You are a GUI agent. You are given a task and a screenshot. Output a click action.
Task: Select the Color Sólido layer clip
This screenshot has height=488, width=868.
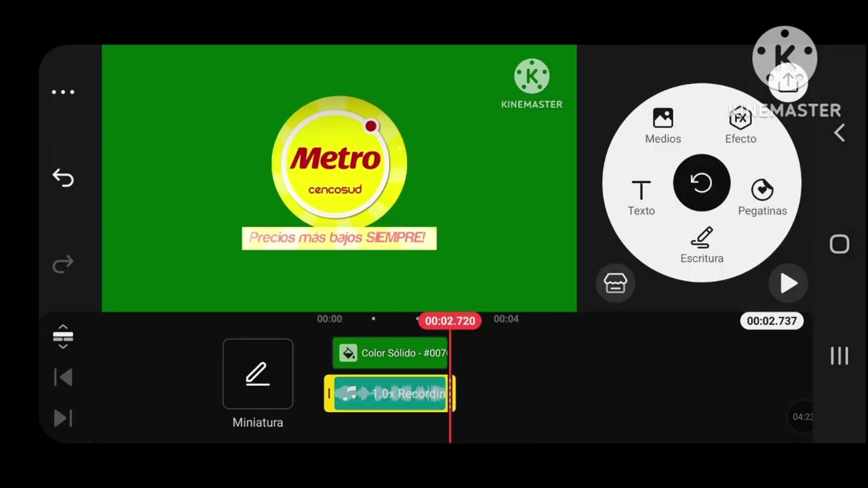tap(390, 353)
